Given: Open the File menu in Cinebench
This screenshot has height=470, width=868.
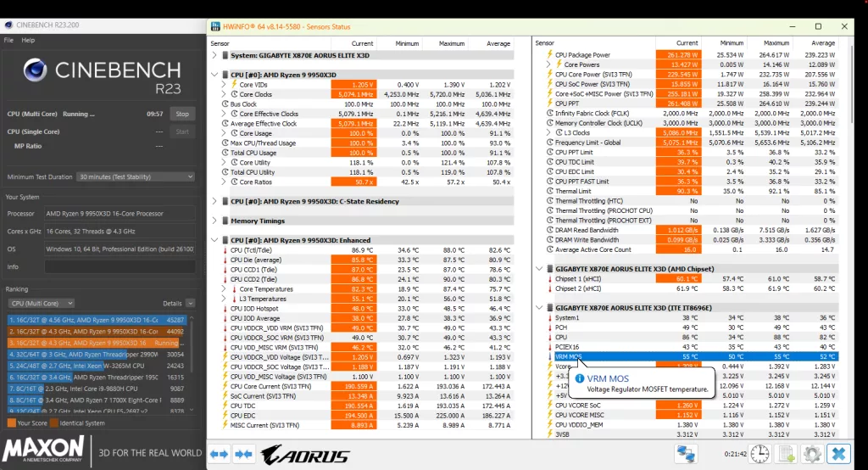Looking at the screenshot, I should click(x=8, y=40).
